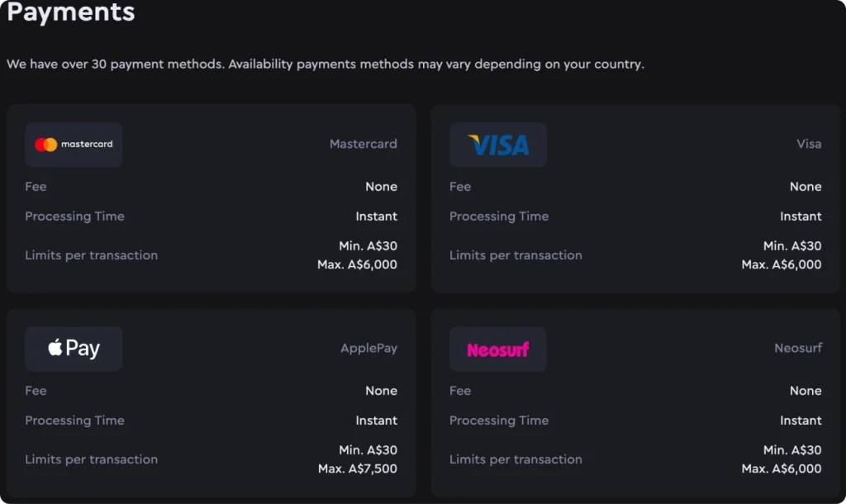
Task: Click the payment methods availability description text
Action: pos(326,64)
